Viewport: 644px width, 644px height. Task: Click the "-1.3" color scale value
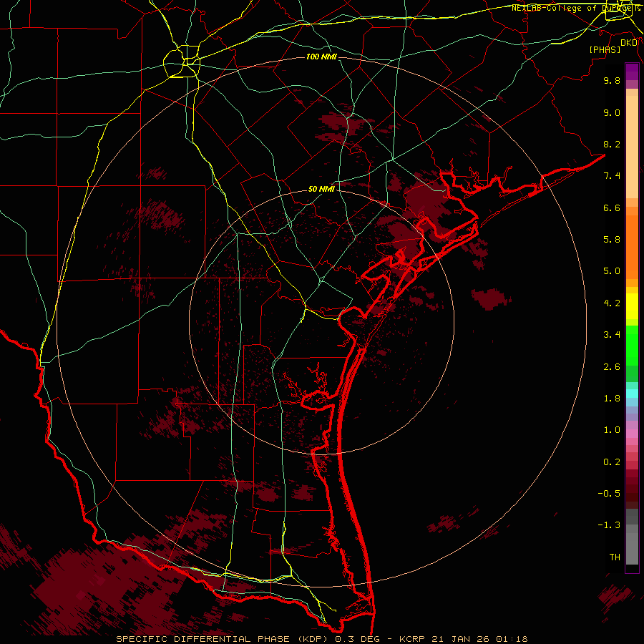click(x=609, y=525)
